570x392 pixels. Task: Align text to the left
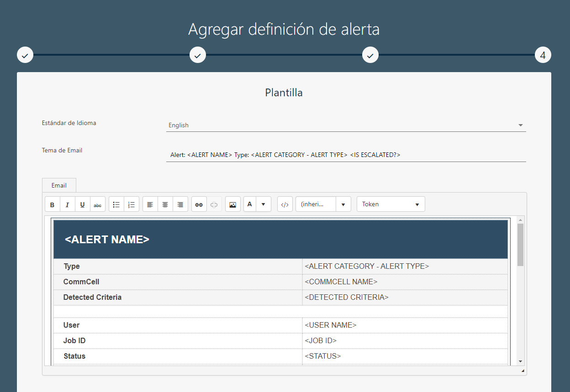[150, 204]
